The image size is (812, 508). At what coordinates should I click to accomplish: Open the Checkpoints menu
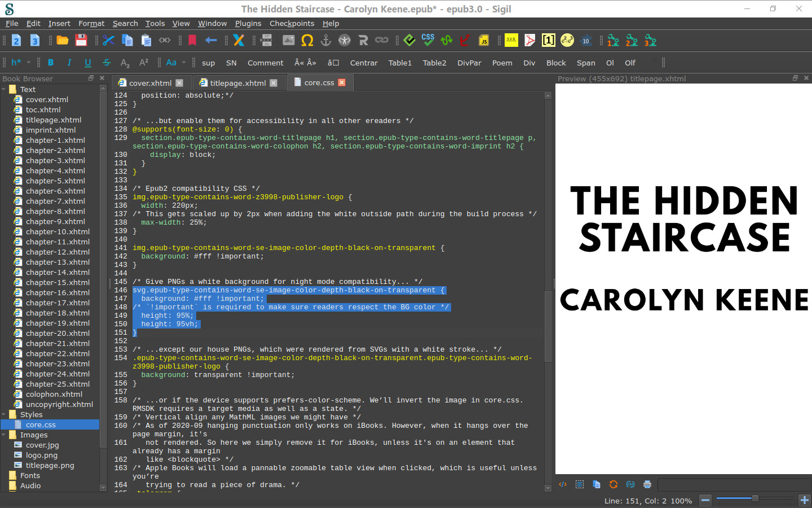(292, 23)
